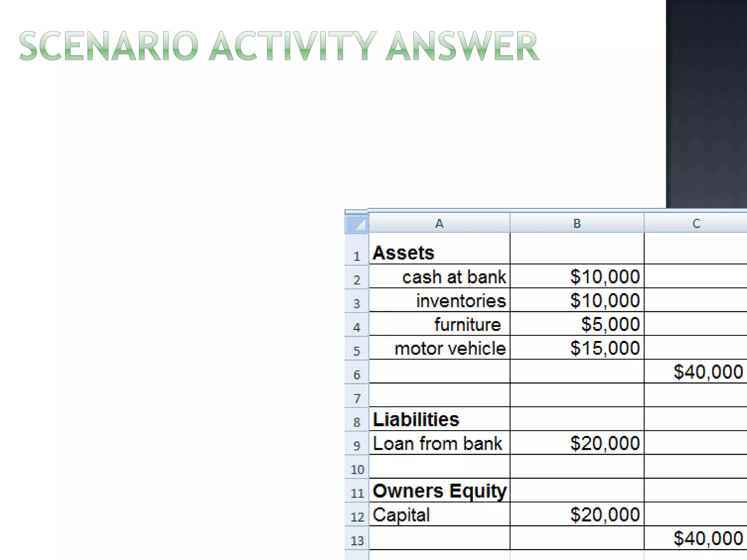Click the Owners Equity heading cell

tap(439, 491)
